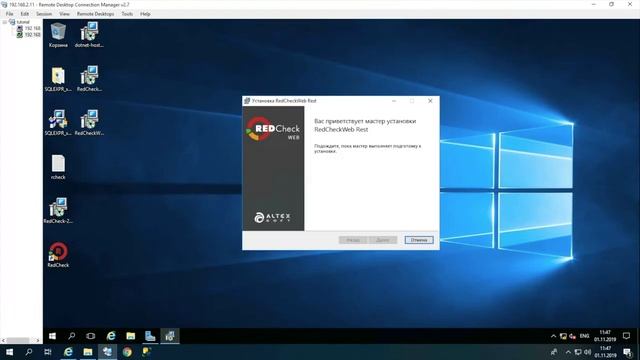Collapse the tutorial group in server tree

(4, 22)
